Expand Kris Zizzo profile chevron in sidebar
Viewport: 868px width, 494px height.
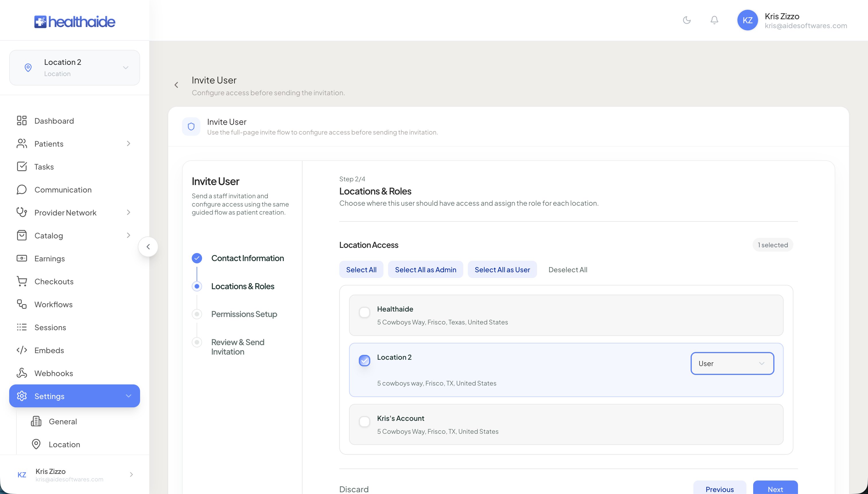pyautogui.click(x=131, y=475)
